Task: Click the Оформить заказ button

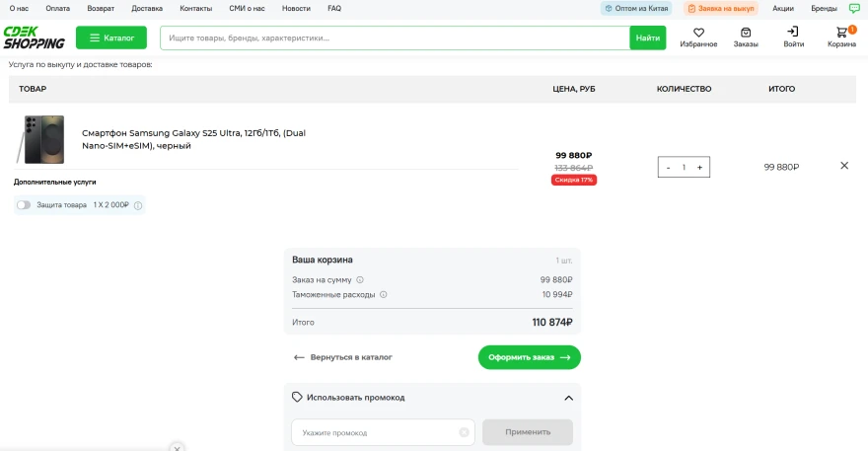Action: pyautogui.click(x=529, y=357)
